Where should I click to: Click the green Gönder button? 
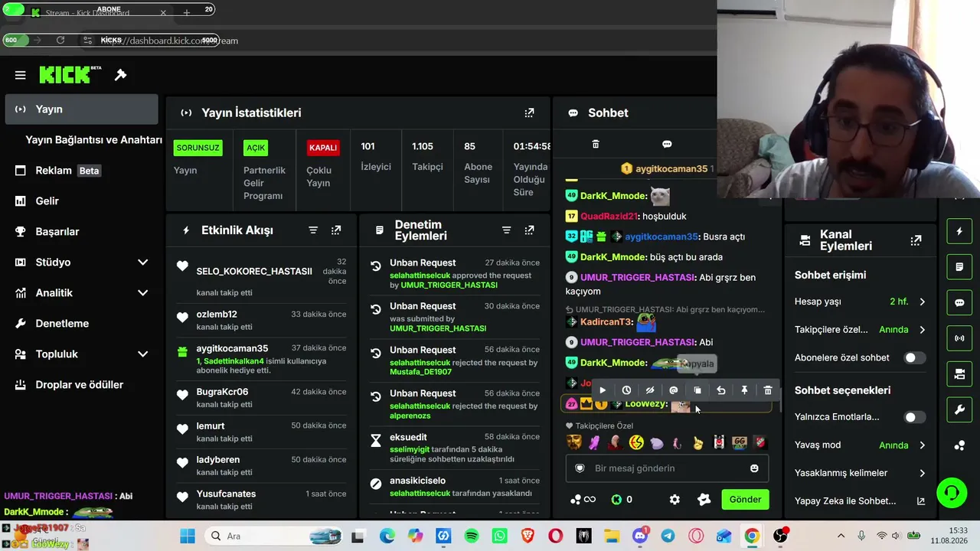[745, 500]
